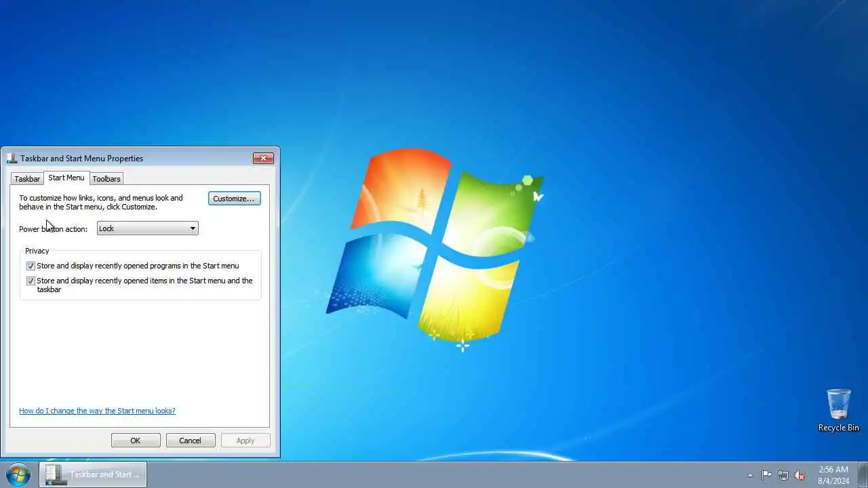Image resolution: width=868 pixels, height=488 pixels.
Task: Show hidden tray icons arrow
Action: click(x=750, y=475)
